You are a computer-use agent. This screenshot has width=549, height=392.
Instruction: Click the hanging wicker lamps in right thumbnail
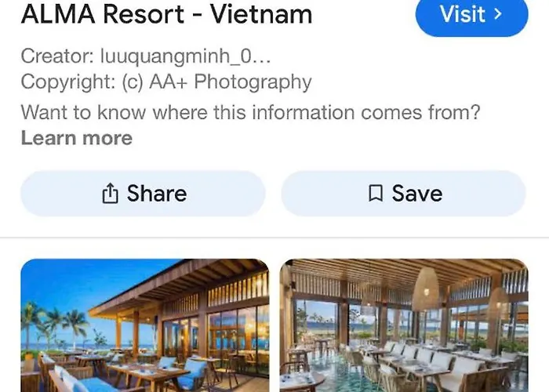[425, 289]
